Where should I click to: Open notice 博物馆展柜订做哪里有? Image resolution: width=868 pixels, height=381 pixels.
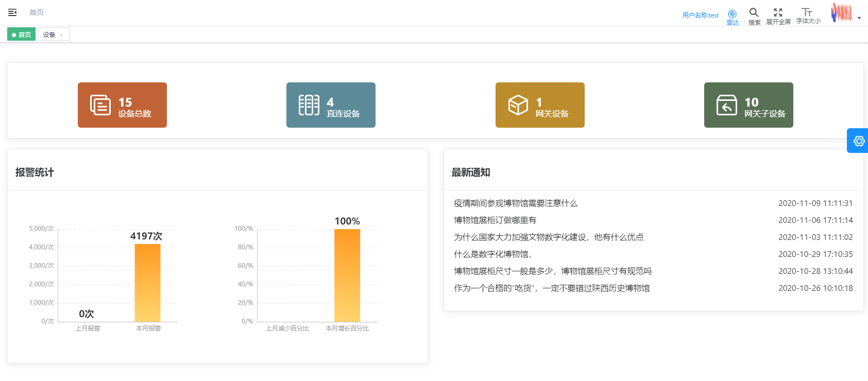pos(495,220)
